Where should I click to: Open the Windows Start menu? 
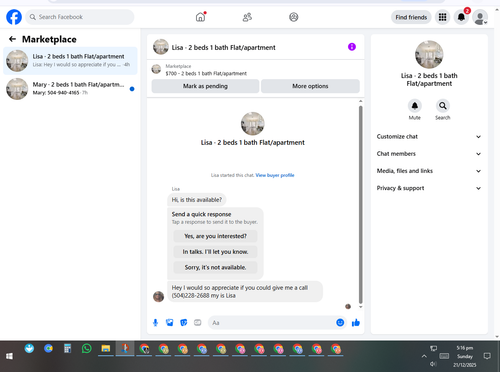pyautogui.click(x=9, y=356)
